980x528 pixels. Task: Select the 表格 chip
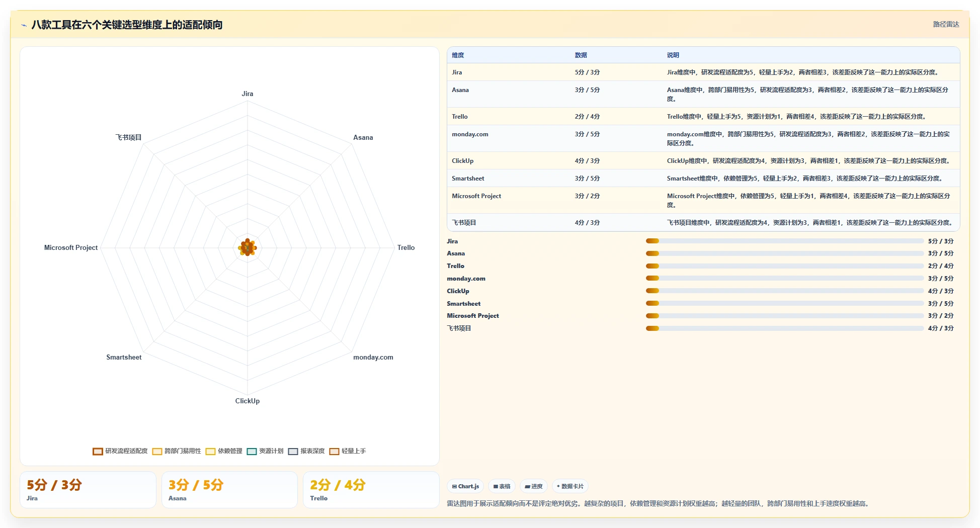pos(502,486)
